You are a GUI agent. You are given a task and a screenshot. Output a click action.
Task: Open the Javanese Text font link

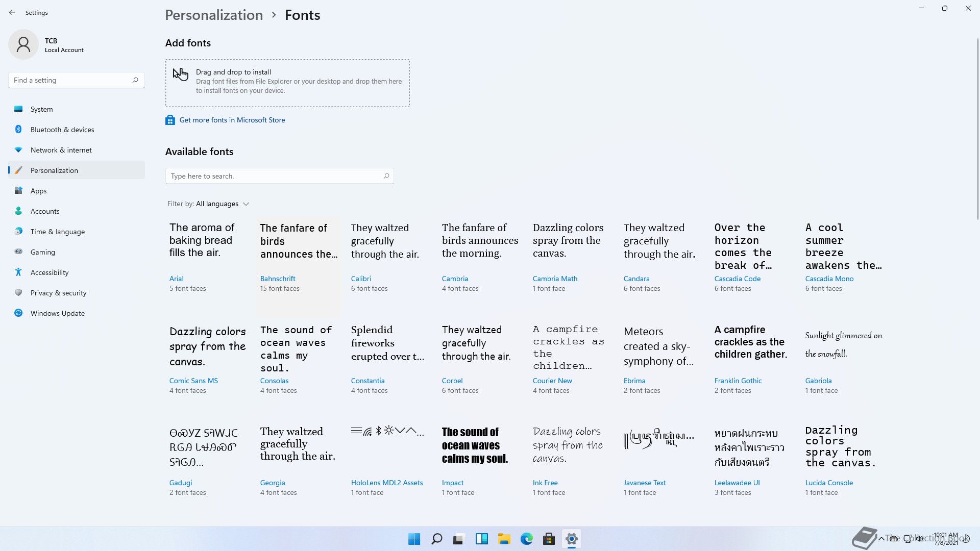[x=645, y=483]
